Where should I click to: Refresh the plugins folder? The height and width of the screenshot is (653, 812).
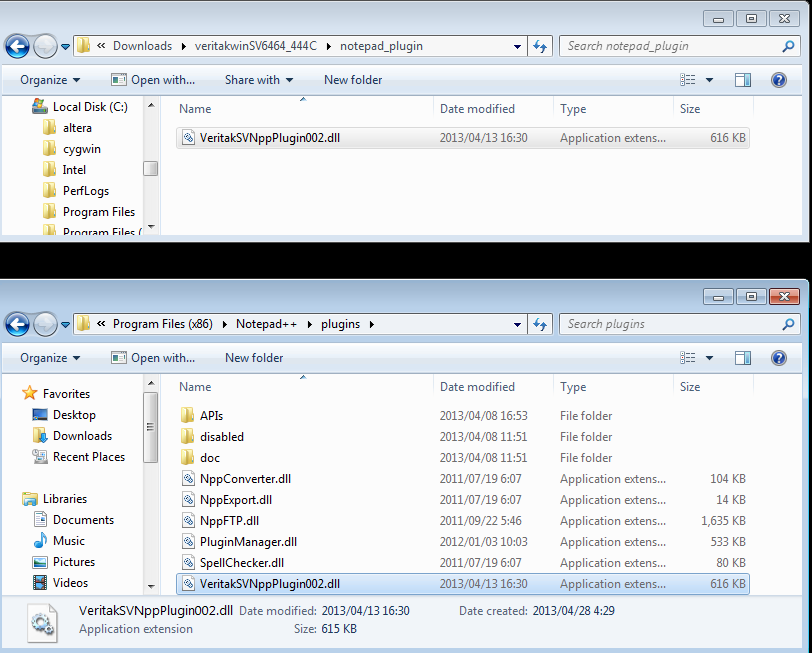540,325
